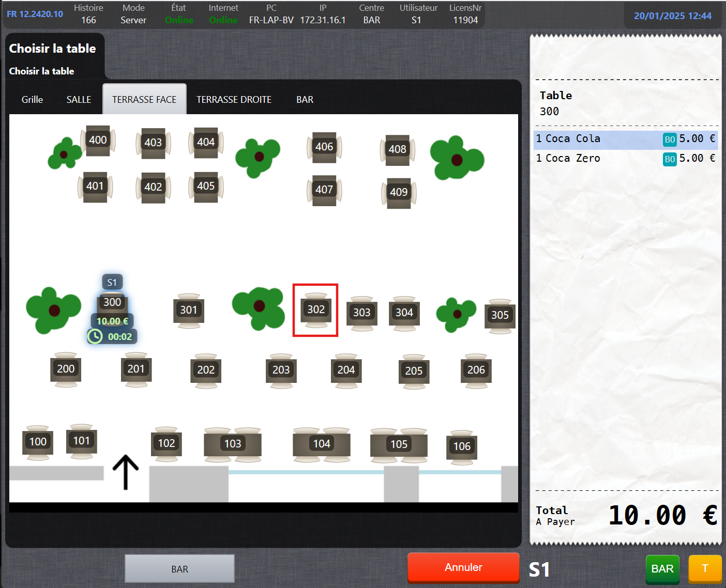
Task: Click the gray BAR button at bottom
Action: click(179, 569)
